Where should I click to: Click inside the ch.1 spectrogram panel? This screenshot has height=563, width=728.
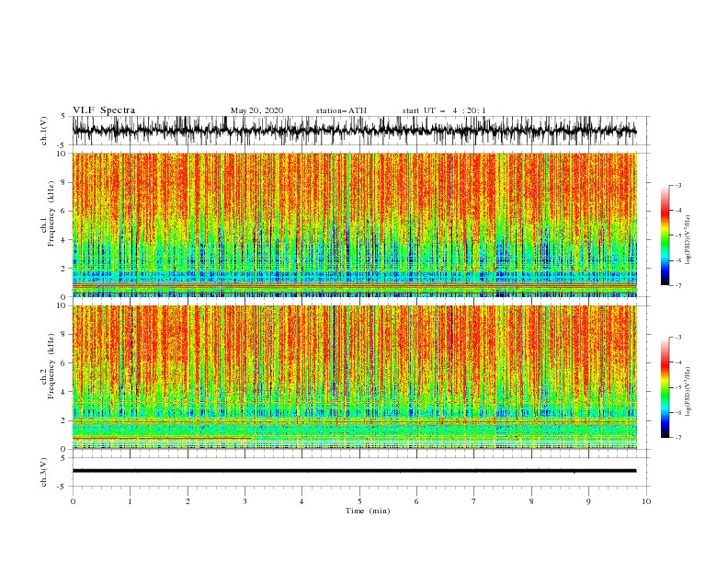pyautogui.click(x=355, y=224)
